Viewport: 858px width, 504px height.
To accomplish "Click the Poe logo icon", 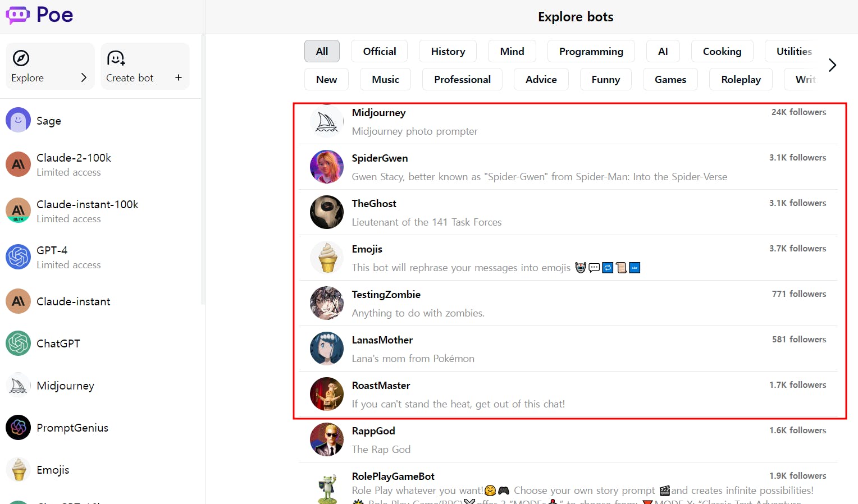I will 17,15.
